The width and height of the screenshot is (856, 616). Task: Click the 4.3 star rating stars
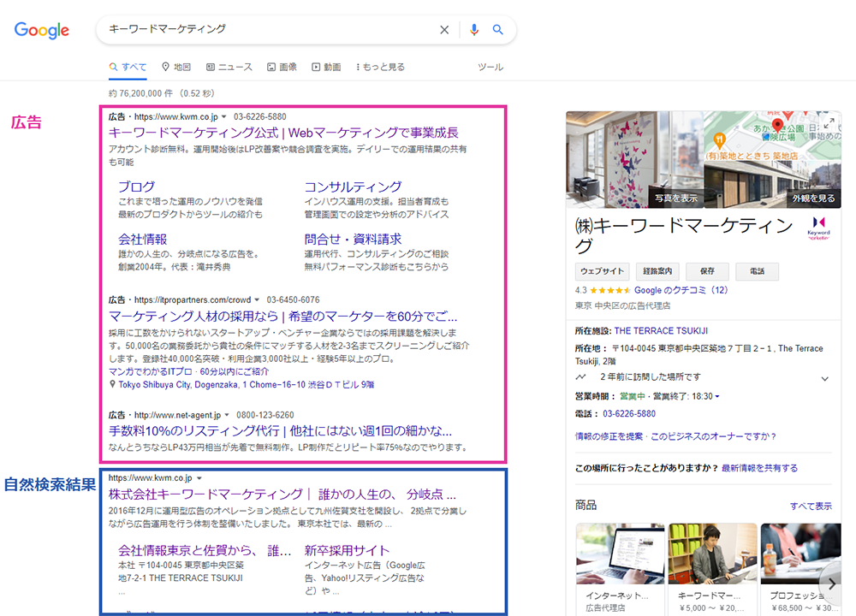pyautogui.click(x=610, y=290)
